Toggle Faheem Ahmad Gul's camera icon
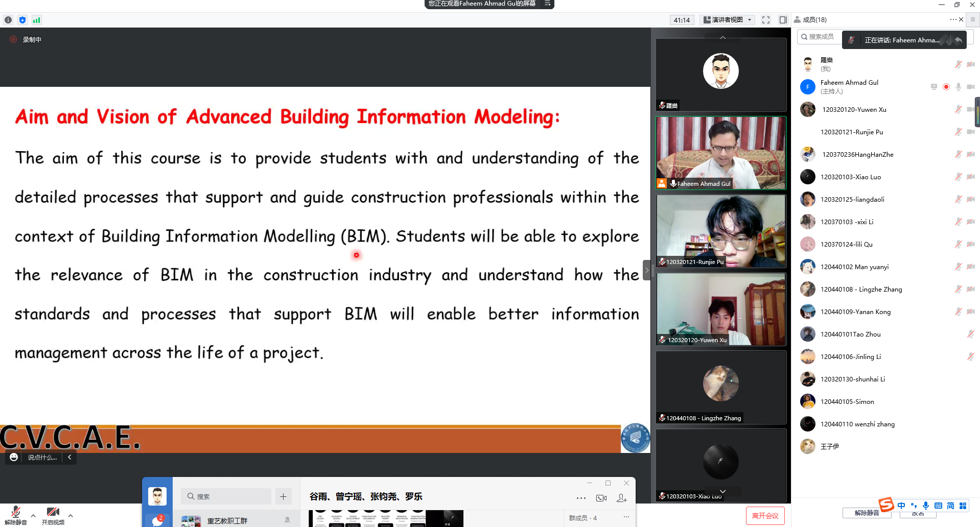The height and width of the screenshot is (527, 980). click(971, 87)
